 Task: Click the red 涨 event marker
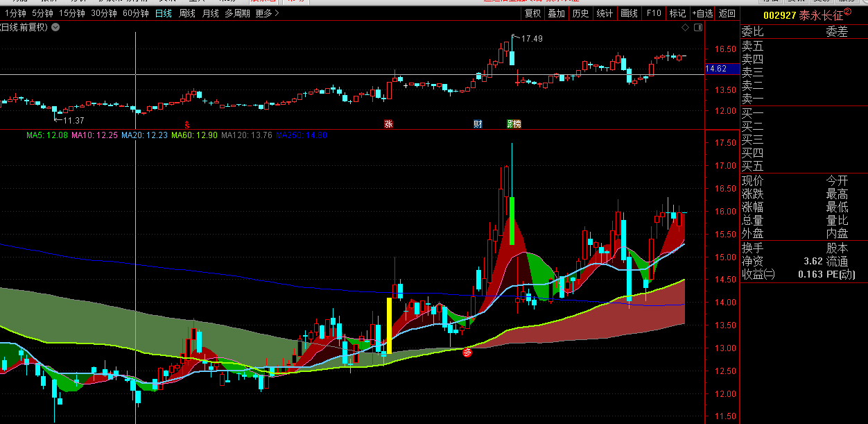click(x=388, y=124)
